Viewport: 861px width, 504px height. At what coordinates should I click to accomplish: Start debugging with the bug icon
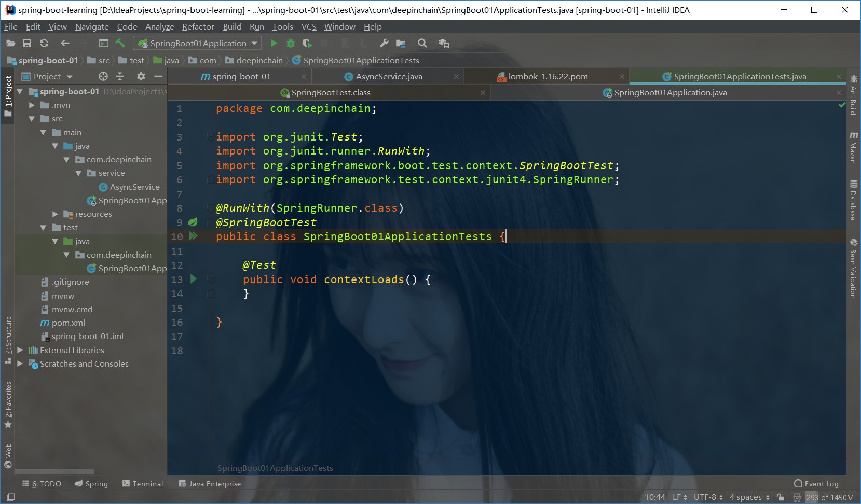click(x=291, y=44)
